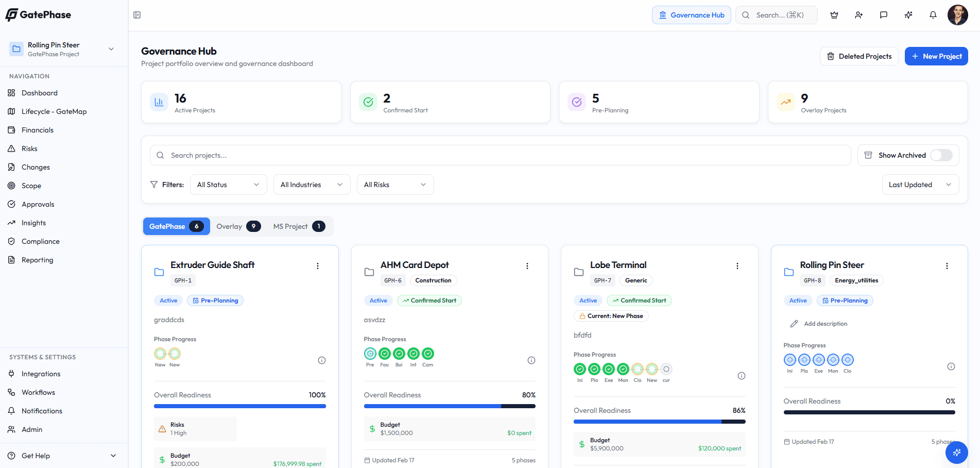The height and width of the screenshot is (468, 980).
Task: Click the global Search field in header
Action: pos(777,15)
